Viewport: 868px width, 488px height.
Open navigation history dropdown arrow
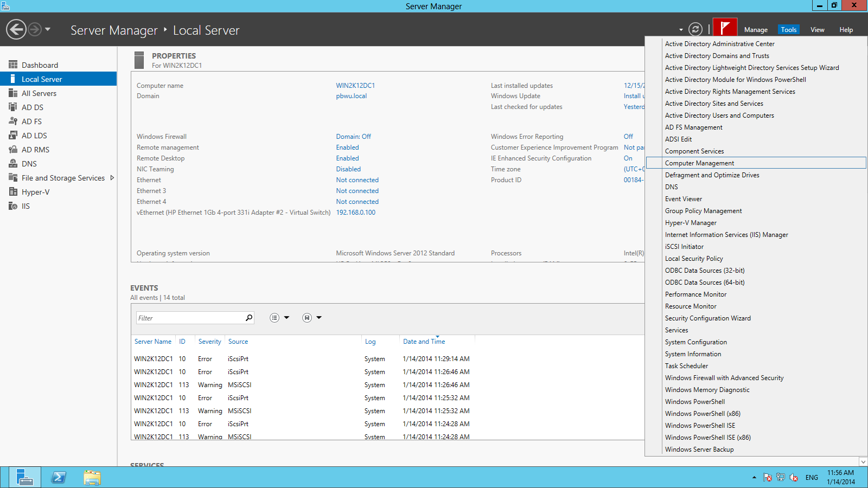tap(48, 29)
